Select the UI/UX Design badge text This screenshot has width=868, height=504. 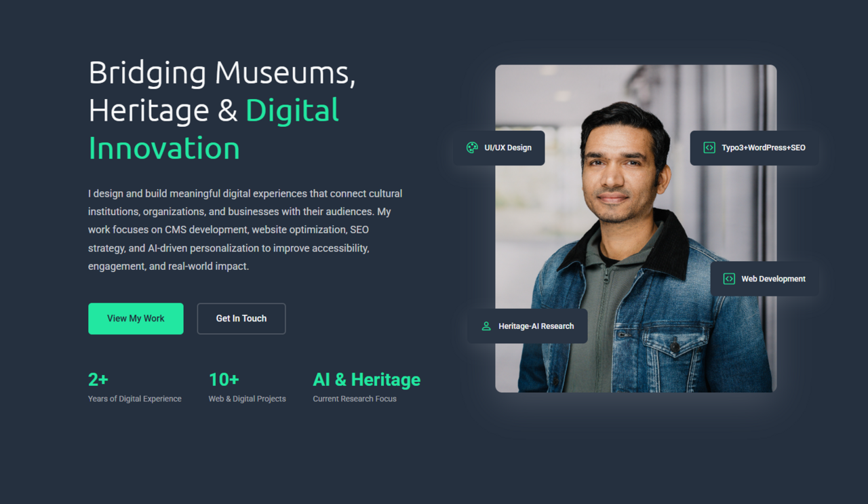pyautogui.click(x=507, y=148)
